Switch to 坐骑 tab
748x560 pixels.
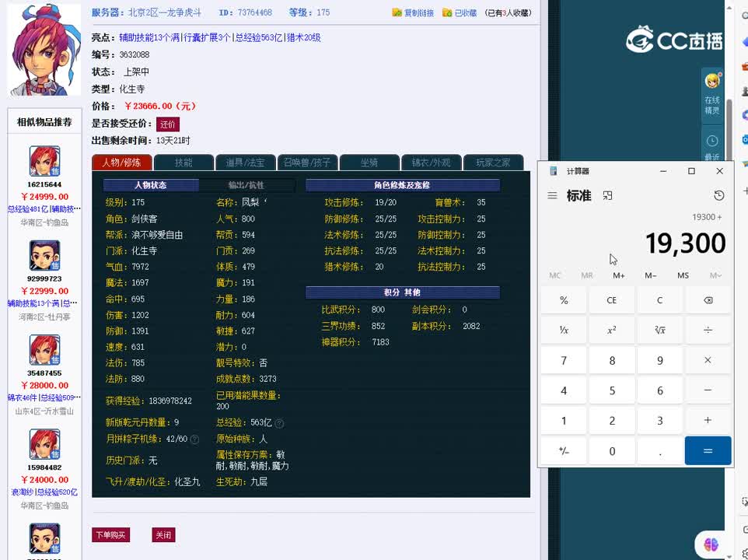pyautogui.click(x=369, y=163)
